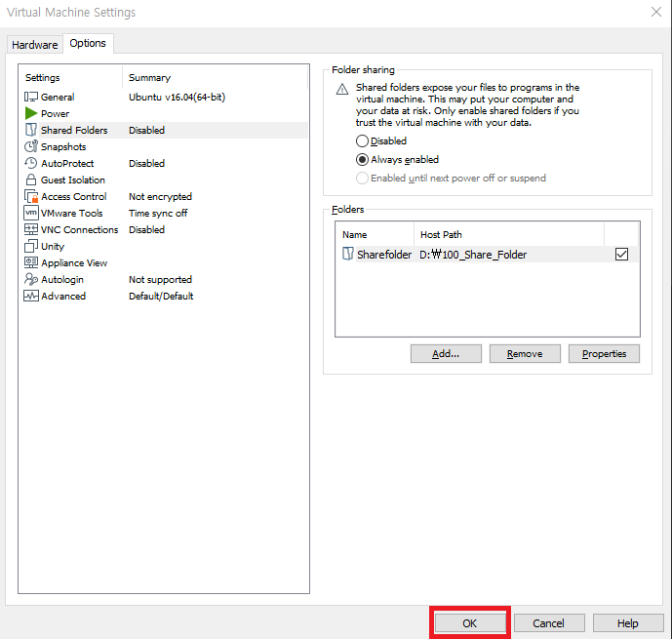The image size is (672, 639).
Task: Click the Autologin users icon
Action: 31,279
